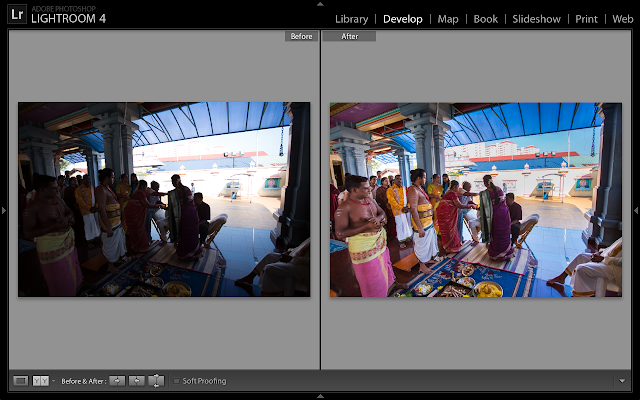This screenshot has height=400, width=640.
Task: Switch to the Web module
Action: pos(622,19)
